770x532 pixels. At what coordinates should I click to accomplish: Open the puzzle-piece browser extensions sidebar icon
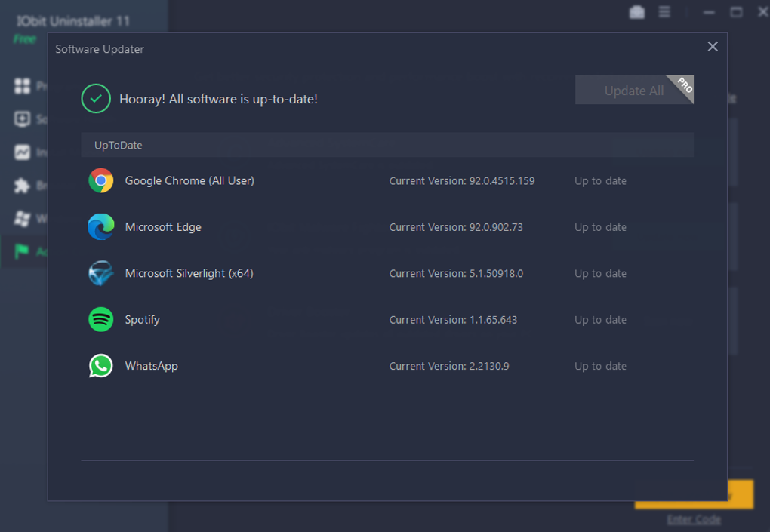click(22, 186)
